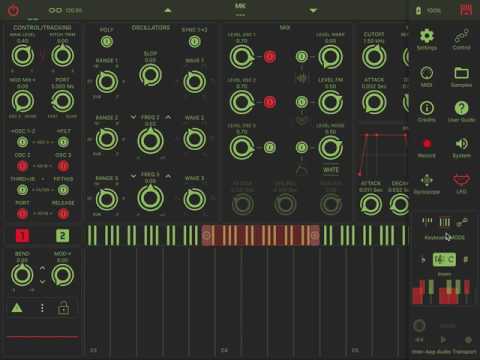480x360 pixels.
Task: Open the gyroscope-style icon left of LAB
Action: [x=427, y=180]
